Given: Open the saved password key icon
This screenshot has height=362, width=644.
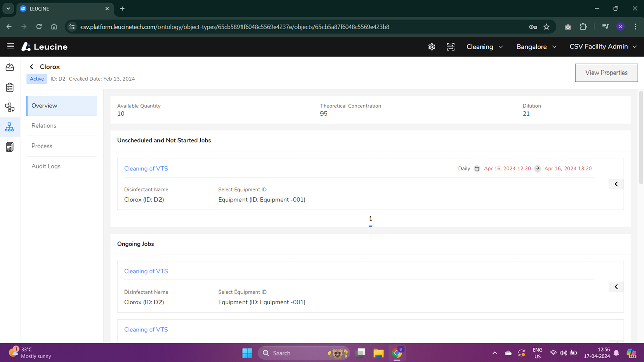Looking at the screenshot, I should (533, 27).
